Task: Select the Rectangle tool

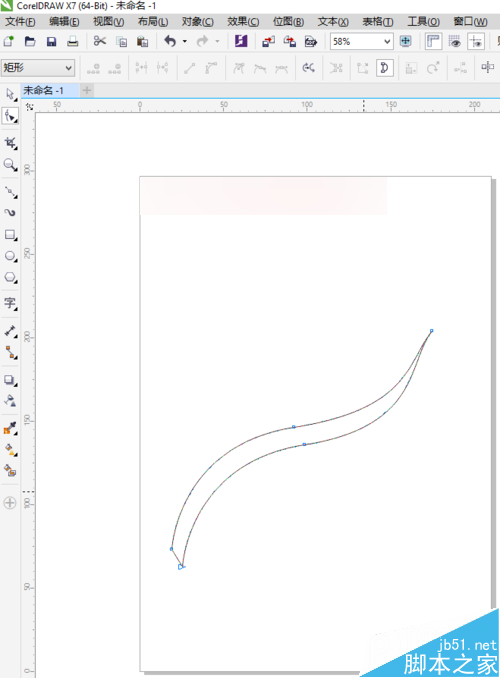Action: click(x=10, y=235)
